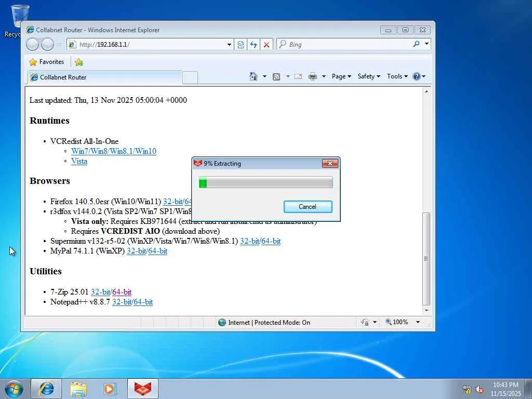The image size is (532, 399).
Task: Close the 9% Extracting dialog
Action: 330,164
